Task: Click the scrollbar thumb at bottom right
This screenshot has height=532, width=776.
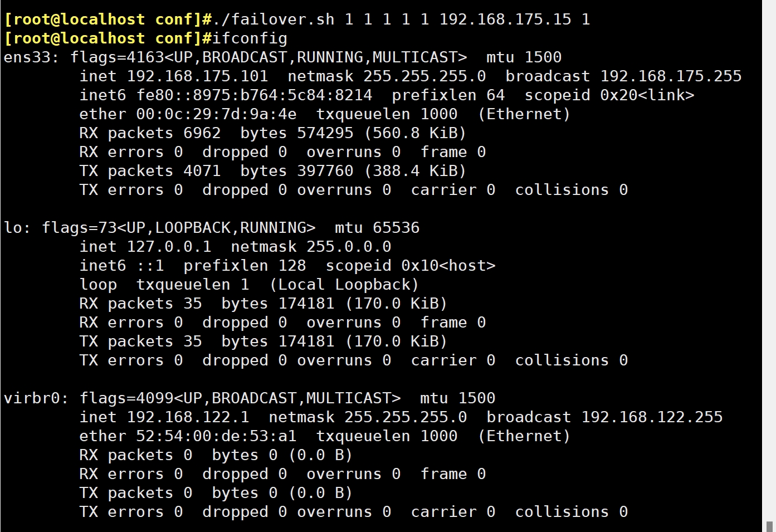Action: click(x=769, y=526)
